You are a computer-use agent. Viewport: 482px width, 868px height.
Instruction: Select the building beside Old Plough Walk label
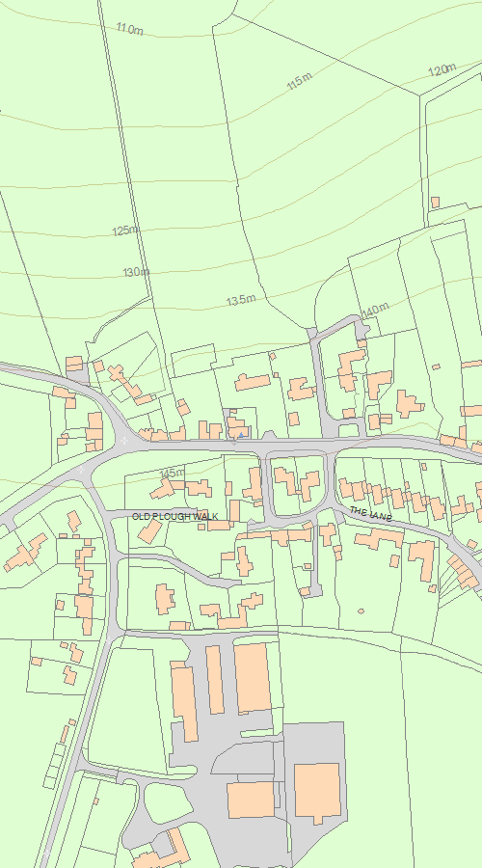point(150,530)
